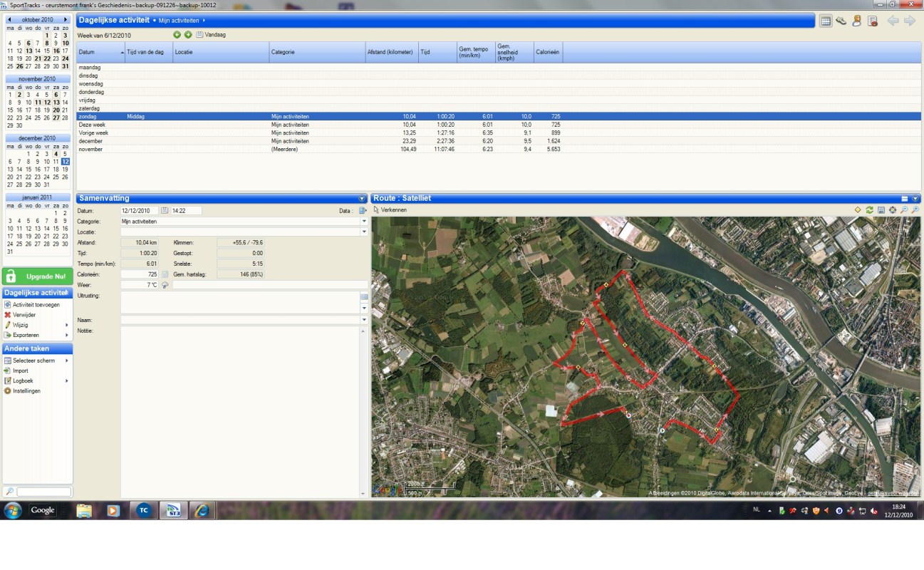This screenshot has height=570, width=924.
Task: Collapse the Samenvatting panel with its arrow
Action: [362, 198]
